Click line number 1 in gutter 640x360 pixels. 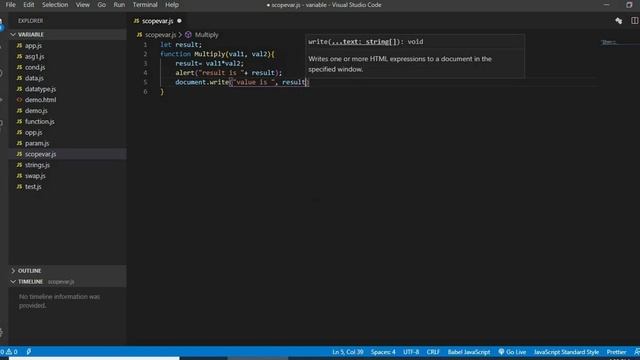coord(145,44)
